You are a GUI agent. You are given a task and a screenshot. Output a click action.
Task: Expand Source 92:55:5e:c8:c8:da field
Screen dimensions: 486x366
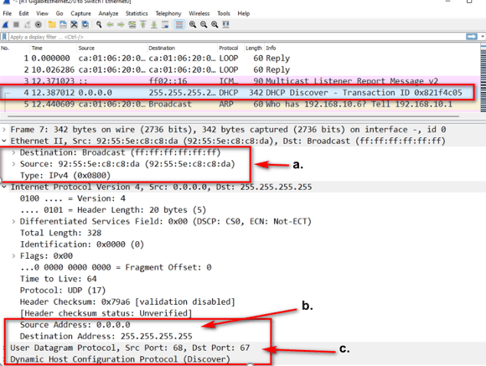click(x=13, y=164)
